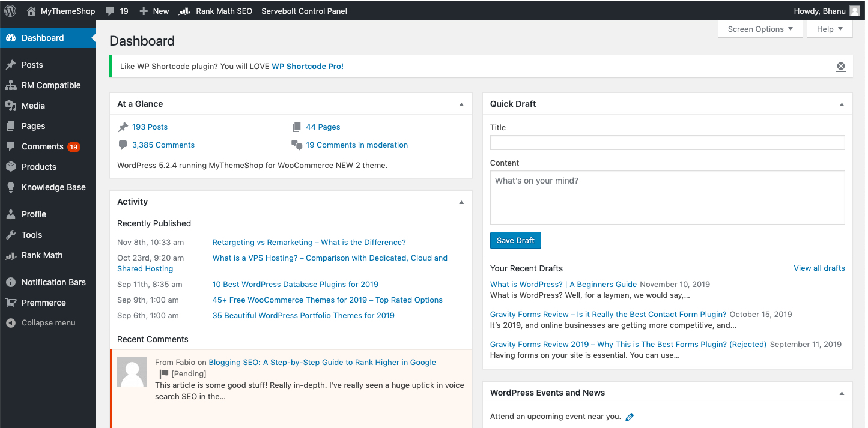Open the RM Compatible menu item
868x428 pixels.
tap(48, 85)
